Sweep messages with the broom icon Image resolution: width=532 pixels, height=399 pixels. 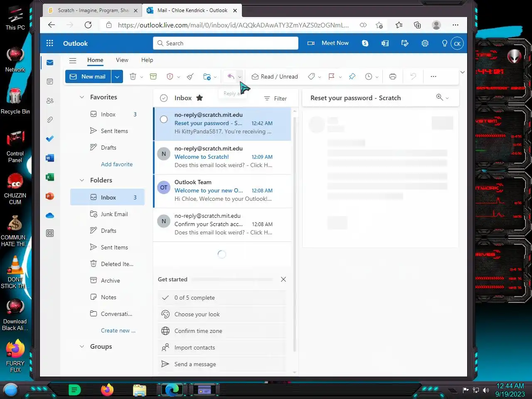point(190,76)
